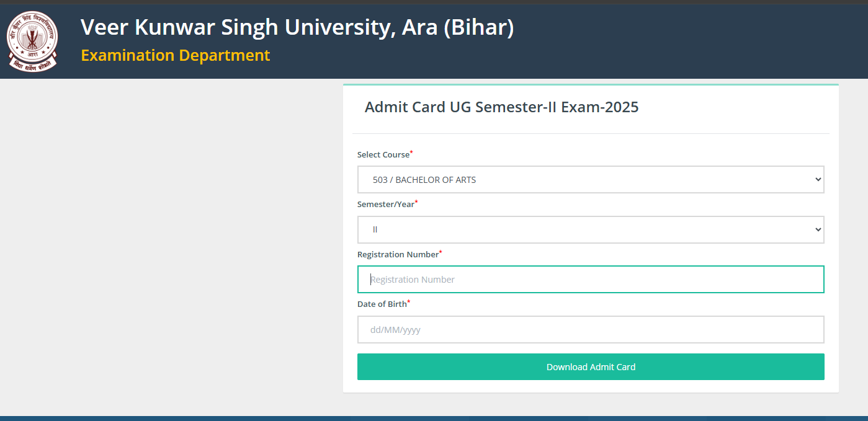This screenshot has height=421, width=868.
Task: Click the university emblem logo
Action: pyautogui.click(x=32, y=42)
